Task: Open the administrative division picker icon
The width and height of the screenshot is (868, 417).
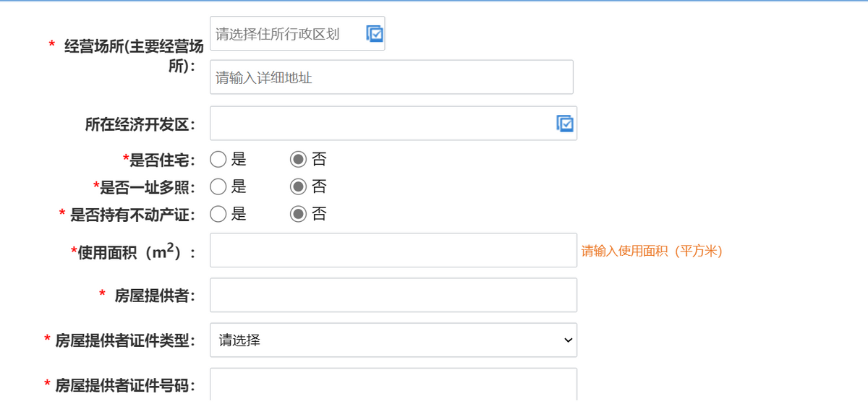Action: 374,33
